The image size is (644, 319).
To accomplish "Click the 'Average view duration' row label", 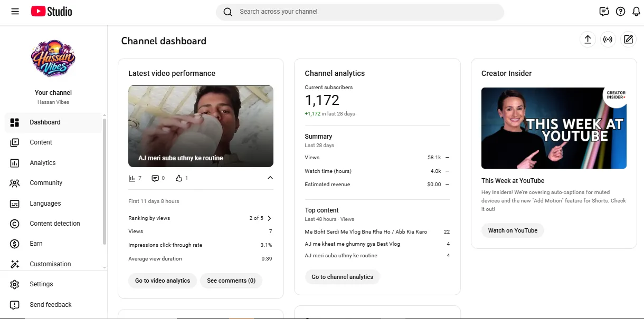I will click(x=155, y=259).
